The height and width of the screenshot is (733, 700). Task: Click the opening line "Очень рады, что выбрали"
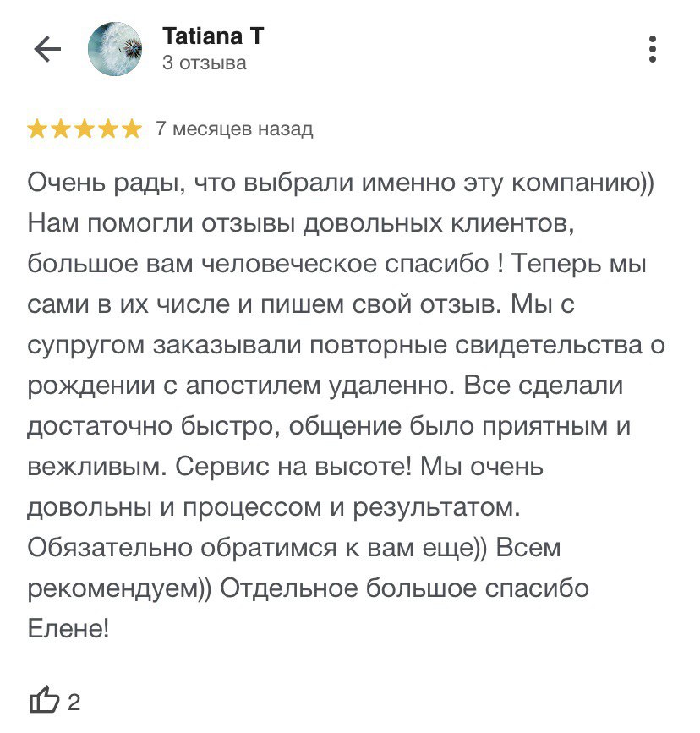190,183
